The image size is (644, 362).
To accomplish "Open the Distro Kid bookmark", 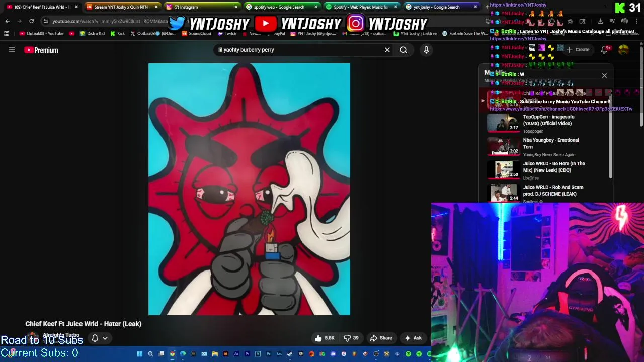I will point(92,34).
